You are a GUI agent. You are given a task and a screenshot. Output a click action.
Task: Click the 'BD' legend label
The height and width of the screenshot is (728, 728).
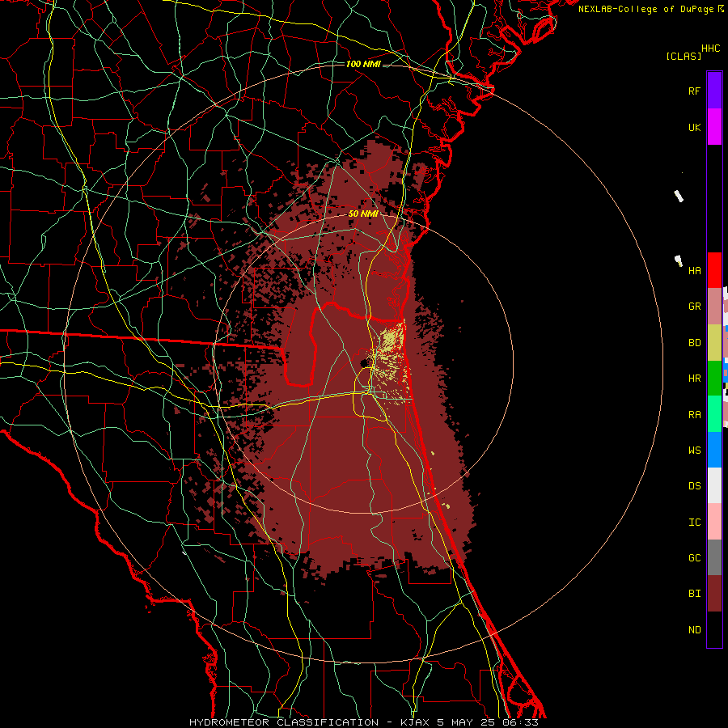(x=694, y=343)
